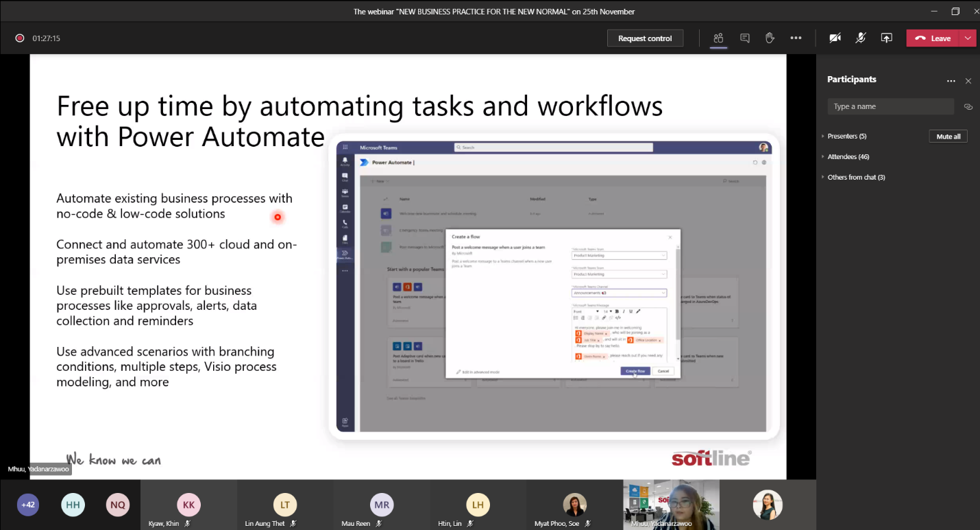Select the NQ participant avatar
Viewport: 980px width, 530px height.
click(x=118, y=505)
